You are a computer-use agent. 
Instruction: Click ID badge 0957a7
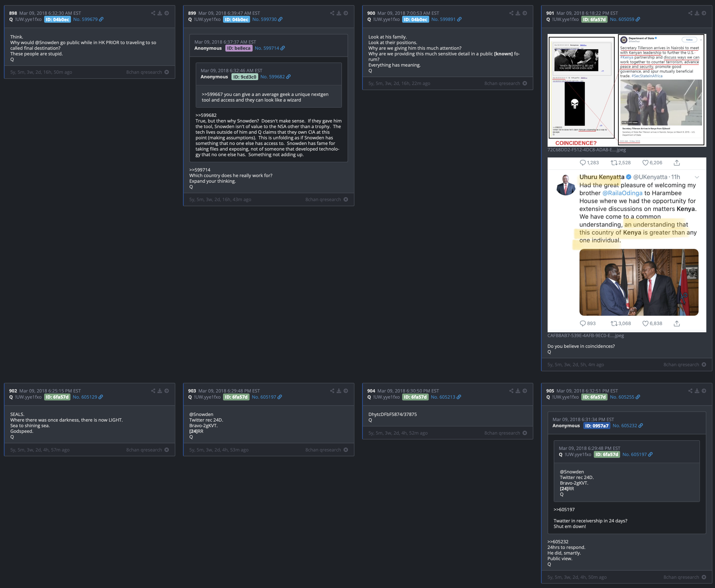coord(597,426)
